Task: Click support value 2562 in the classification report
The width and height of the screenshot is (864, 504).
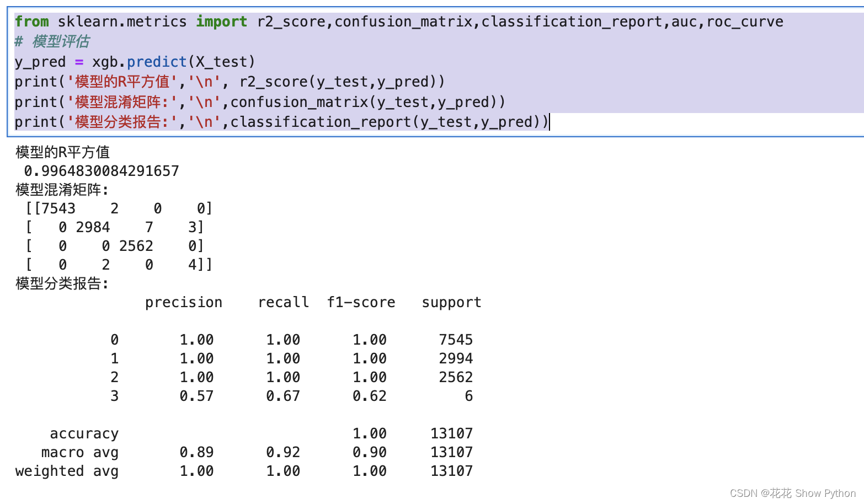Action: coord(456,377)
